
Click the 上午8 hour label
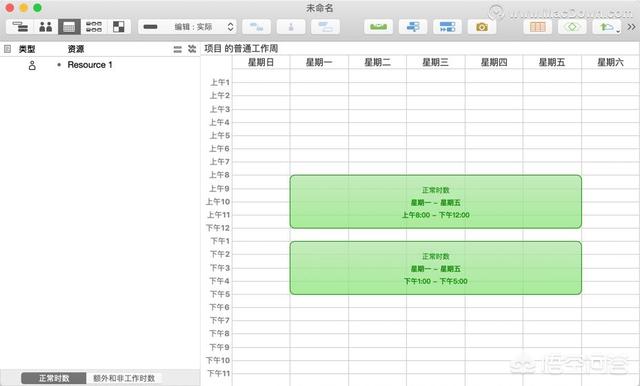click(220, 175)
